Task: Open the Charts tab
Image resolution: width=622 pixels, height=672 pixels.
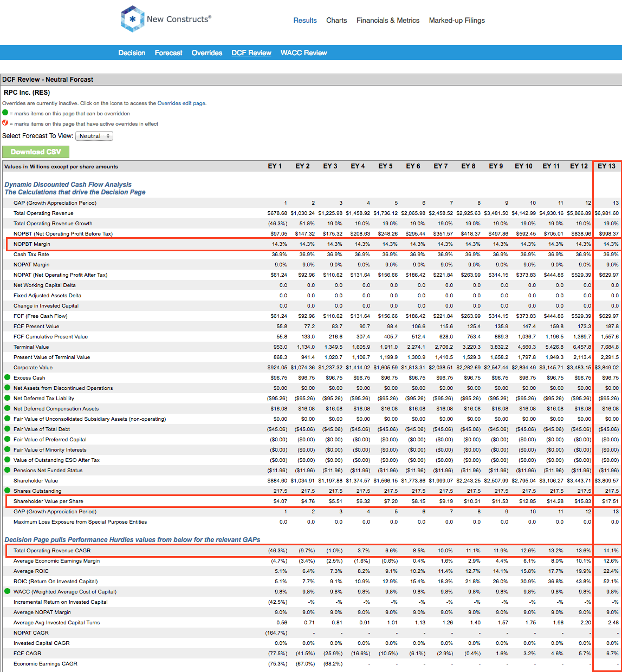Action: [x=336, y=20]
